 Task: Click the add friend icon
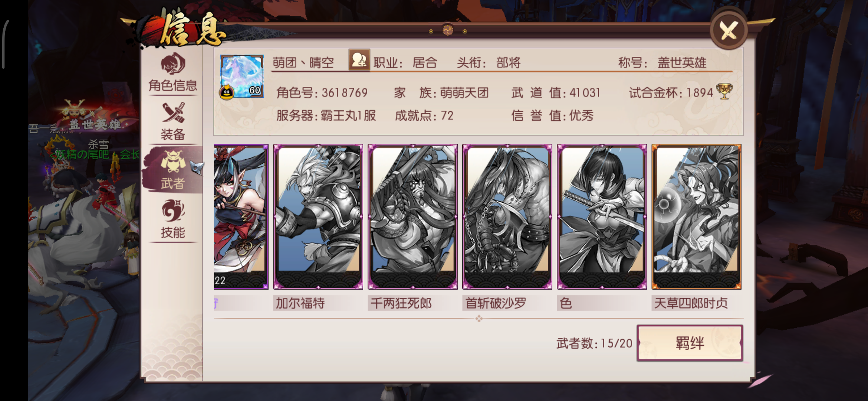pos(359,60)
